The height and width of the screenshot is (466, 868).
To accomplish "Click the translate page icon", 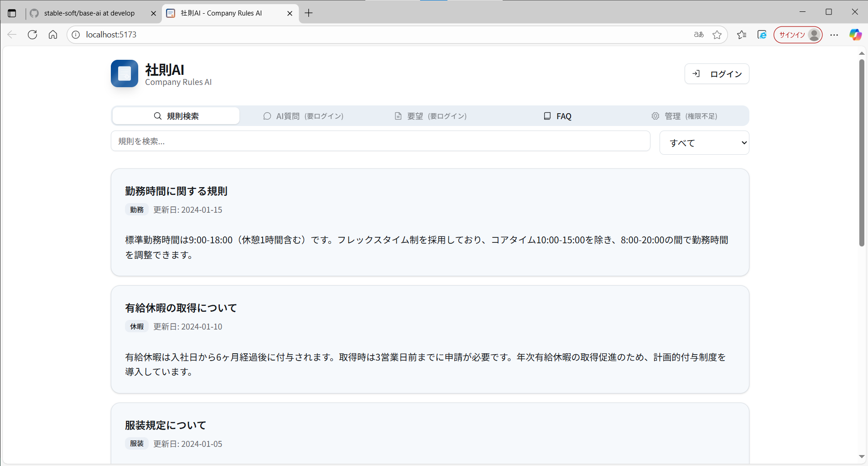I will 698,35.
